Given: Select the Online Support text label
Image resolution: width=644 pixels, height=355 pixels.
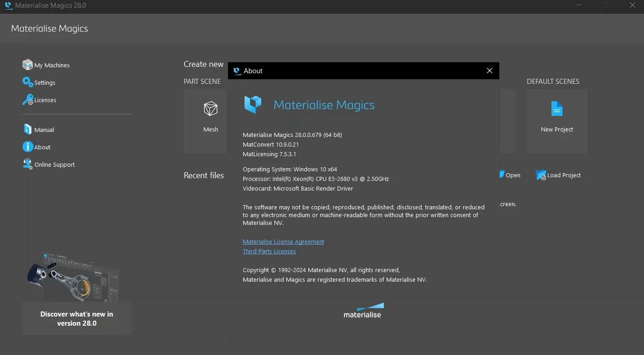Looking at the screenshot, I should [x=55, y=164].
